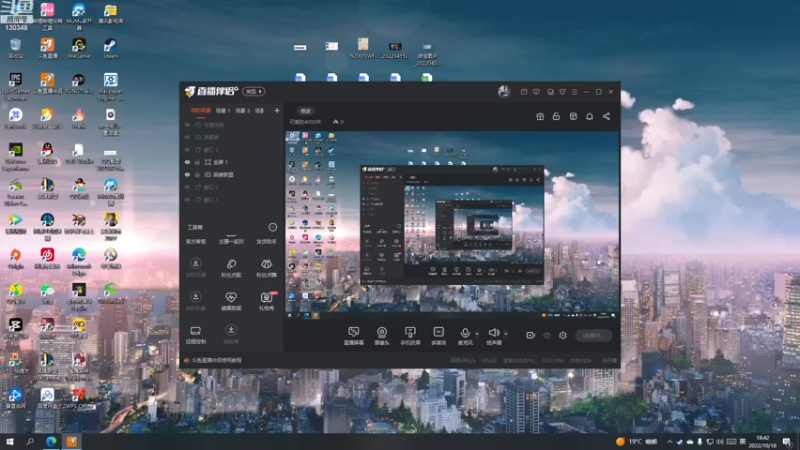Viewport: 800px width, 450px height.
Task: Click the live preview canvas area
Action: coord(452,225)
